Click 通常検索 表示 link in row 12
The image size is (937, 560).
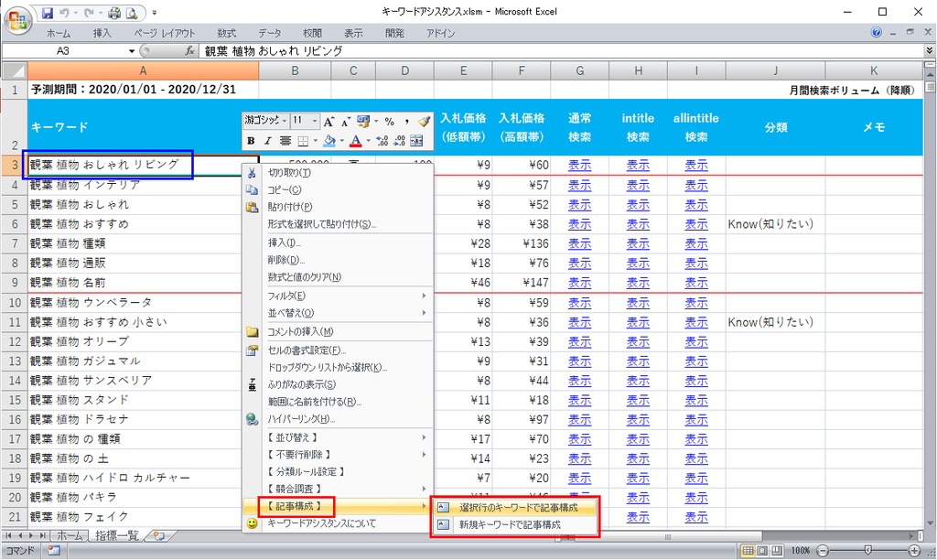(x=579, y=342)
